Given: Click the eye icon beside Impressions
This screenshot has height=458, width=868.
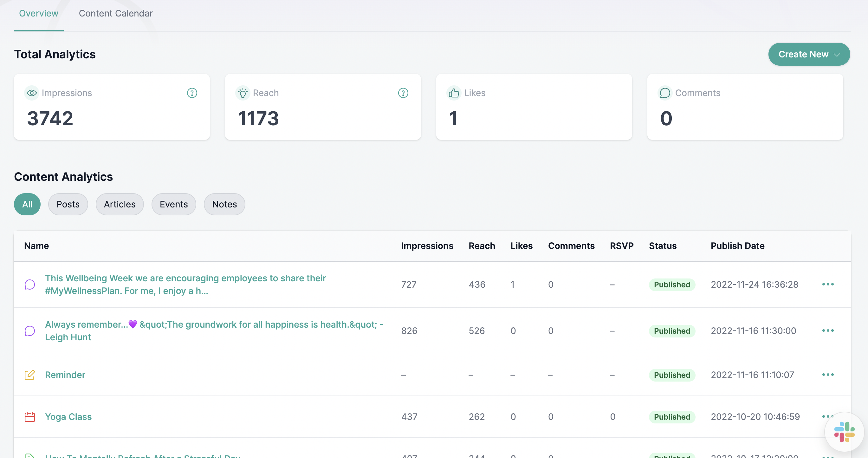Looking at the screenshot, I should 32,93.
